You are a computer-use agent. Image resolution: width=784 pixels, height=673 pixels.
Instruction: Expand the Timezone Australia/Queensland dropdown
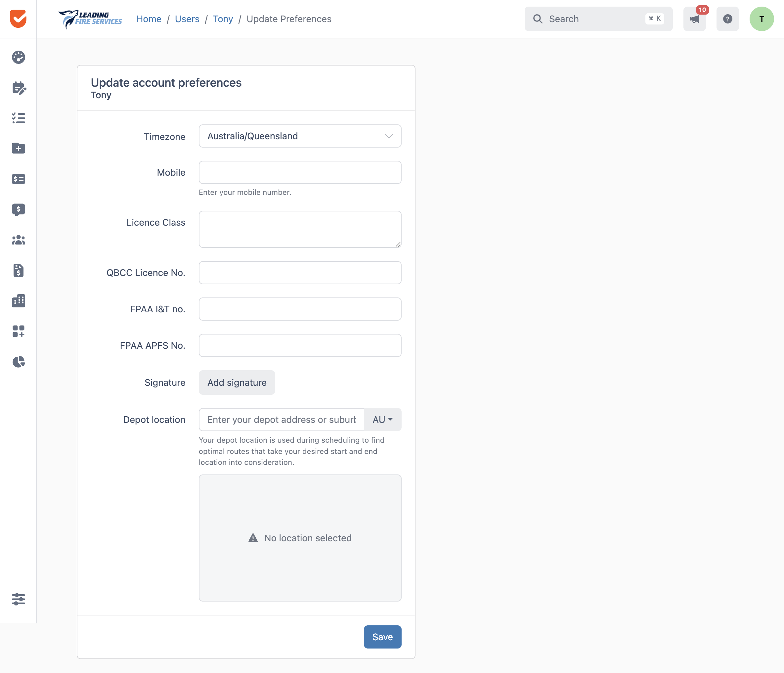point(300,136)
